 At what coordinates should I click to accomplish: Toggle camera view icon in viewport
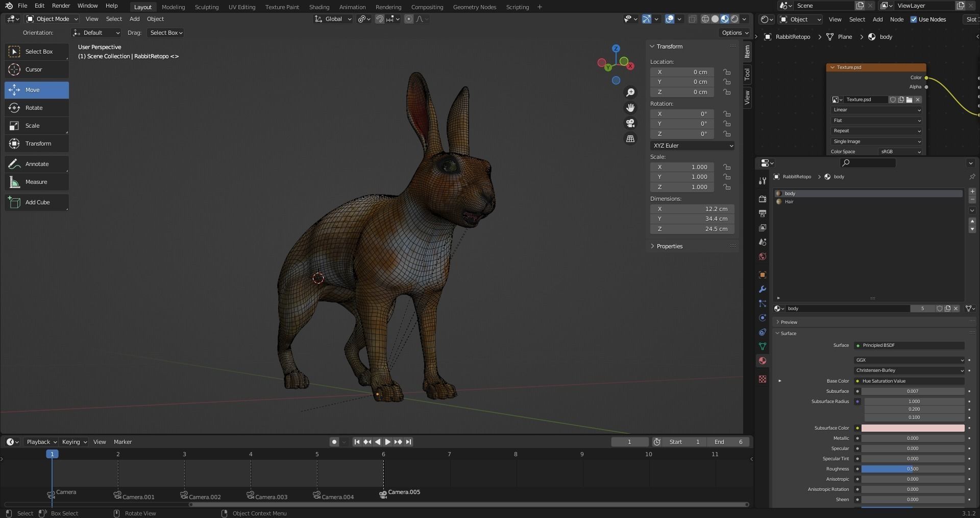tap(630, 123)
